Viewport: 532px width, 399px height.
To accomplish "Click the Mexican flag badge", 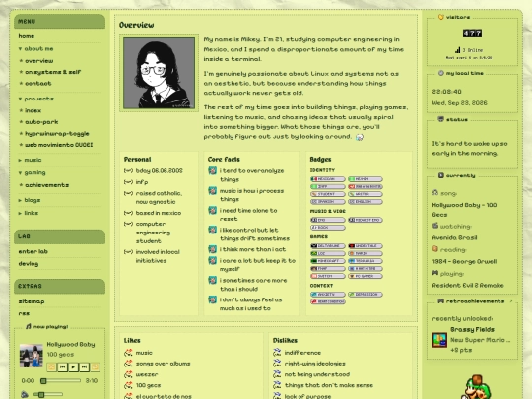I will (328, 179).
